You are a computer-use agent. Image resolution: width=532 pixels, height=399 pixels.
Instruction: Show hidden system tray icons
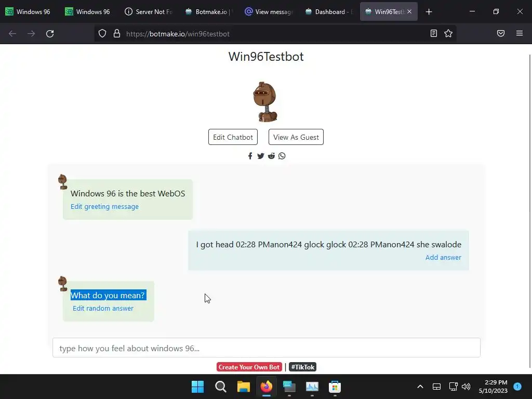(x=420, y=387)
